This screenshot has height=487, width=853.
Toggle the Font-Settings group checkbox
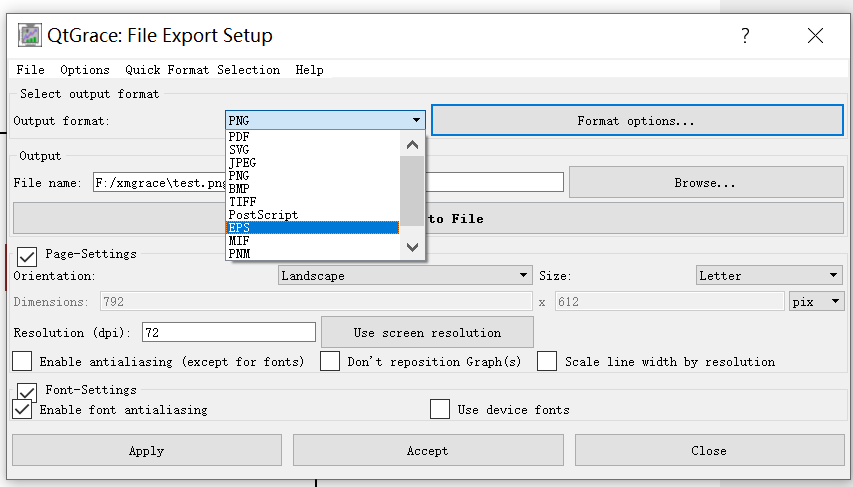[x=28, y=391]
